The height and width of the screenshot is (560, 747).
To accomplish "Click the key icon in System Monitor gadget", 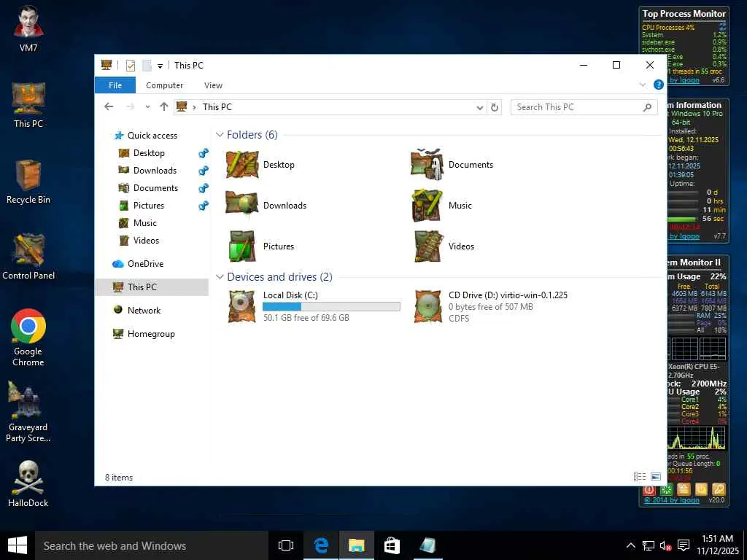I will [x=719, y=489].
